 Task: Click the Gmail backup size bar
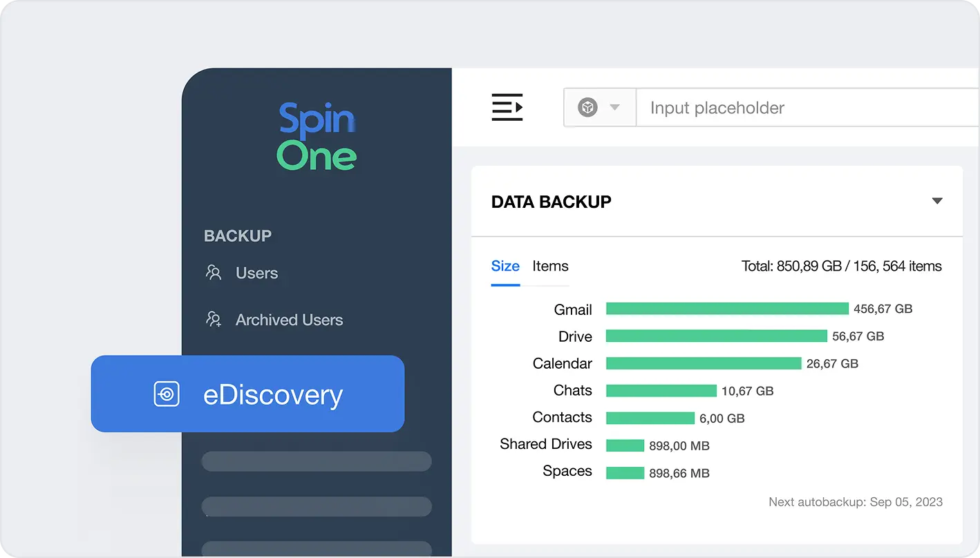tap(726, 309)
